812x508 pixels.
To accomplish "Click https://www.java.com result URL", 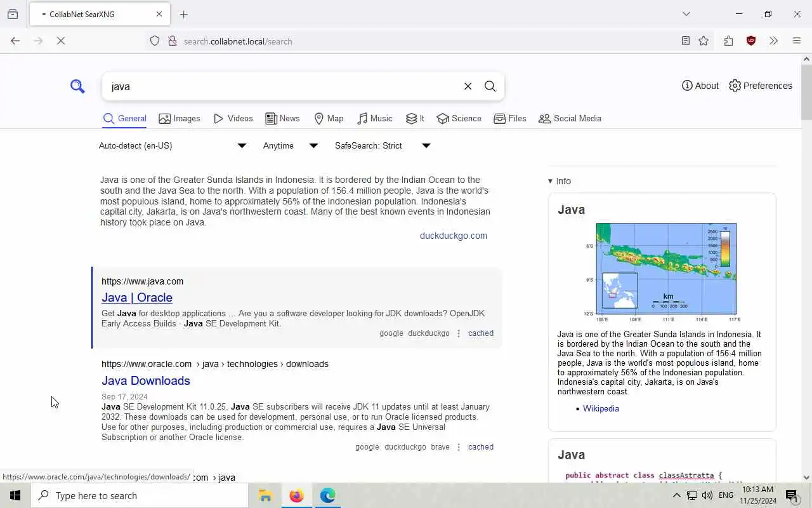I will [143, 281].
